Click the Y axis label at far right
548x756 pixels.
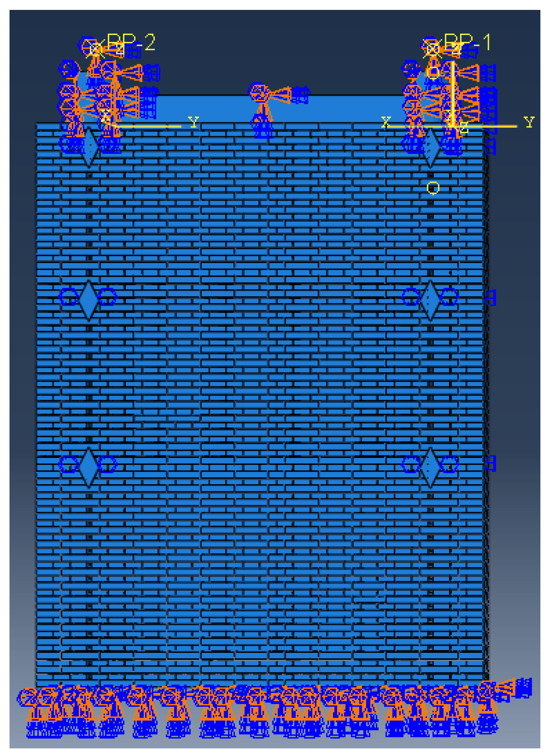pyautogui.click(x=529, y=122)
